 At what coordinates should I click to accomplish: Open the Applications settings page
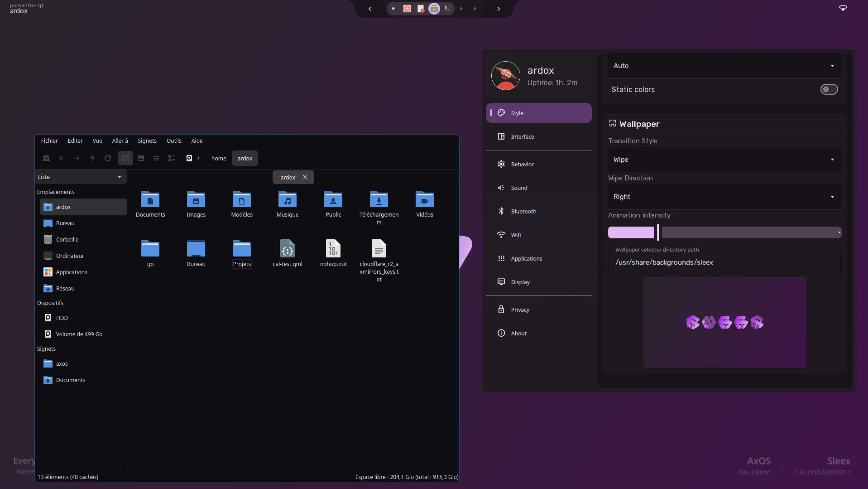click(x=539, y=258)
